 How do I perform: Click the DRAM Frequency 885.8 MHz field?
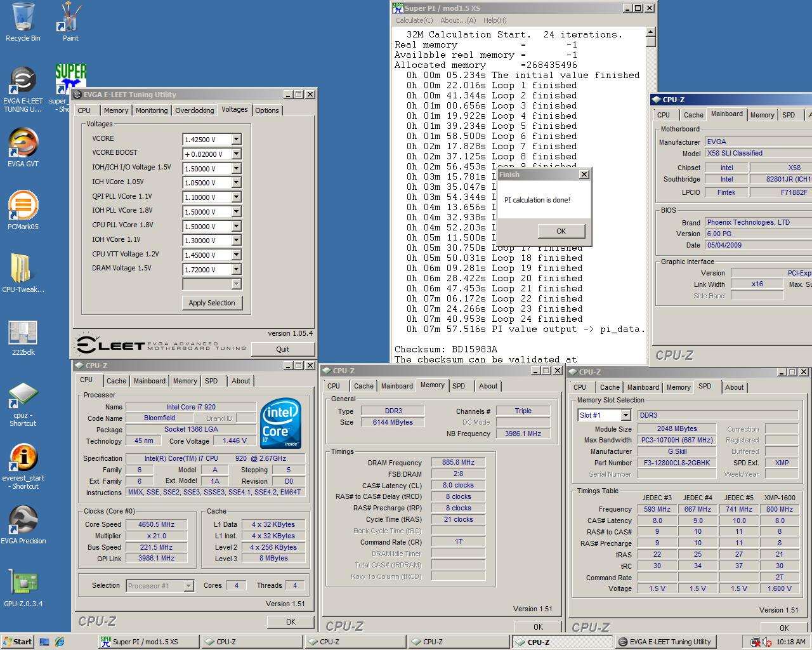coord(458,462)
